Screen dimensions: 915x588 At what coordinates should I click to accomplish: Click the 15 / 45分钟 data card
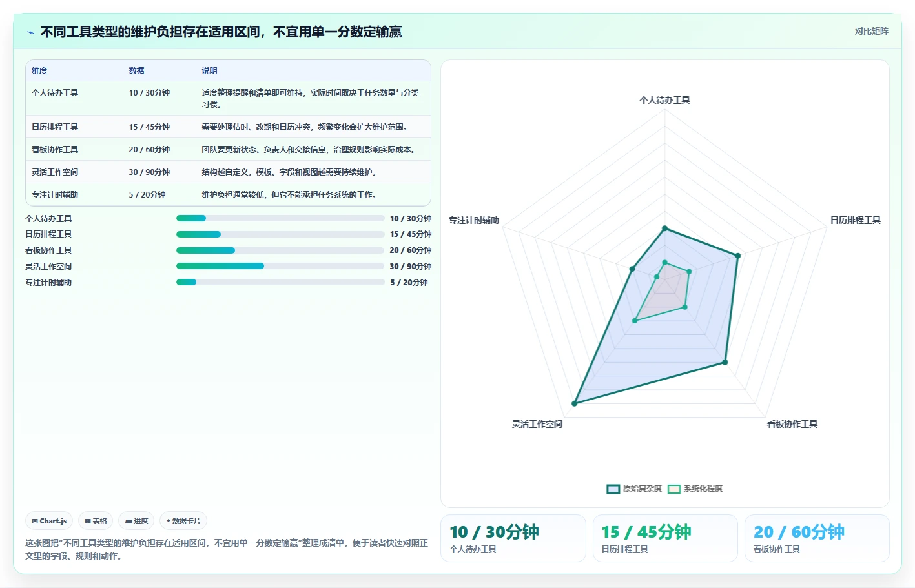click(x=665, y=538)
